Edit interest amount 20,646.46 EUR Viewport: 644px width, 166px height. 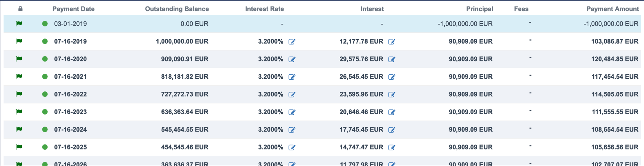point(391,112)
